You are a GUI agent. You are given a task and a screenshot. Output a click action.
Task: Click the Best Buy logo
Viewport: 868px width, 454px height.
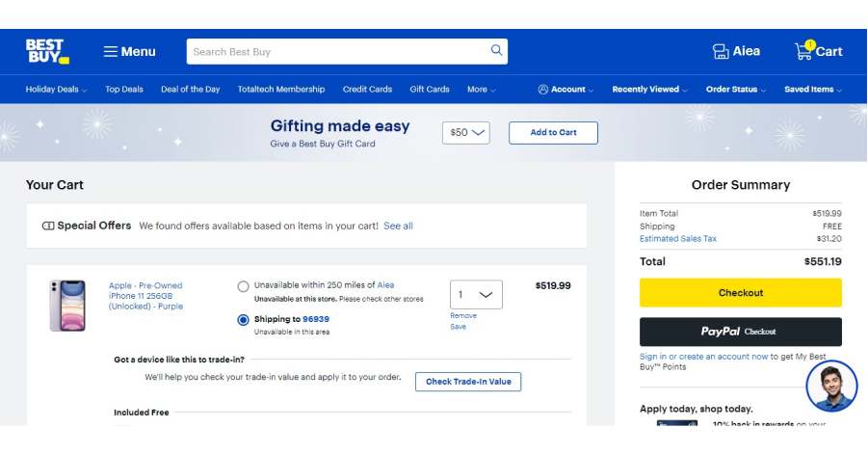click(47, 51)
